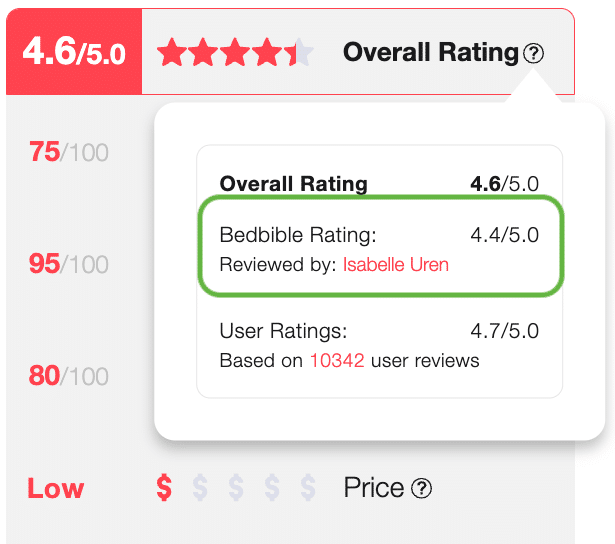This screenshot has height=544, width=615.
Task: Click the help icon beside Overall Rating
Action: (534, 54)
